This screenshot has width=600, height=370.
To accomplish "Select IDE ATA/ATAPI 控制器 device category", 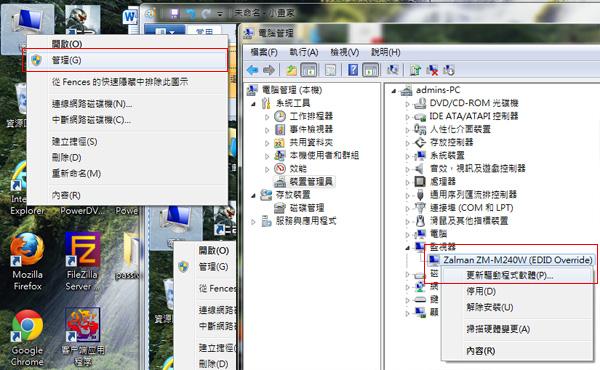I will pyautogui.click(x=474, y=116).
